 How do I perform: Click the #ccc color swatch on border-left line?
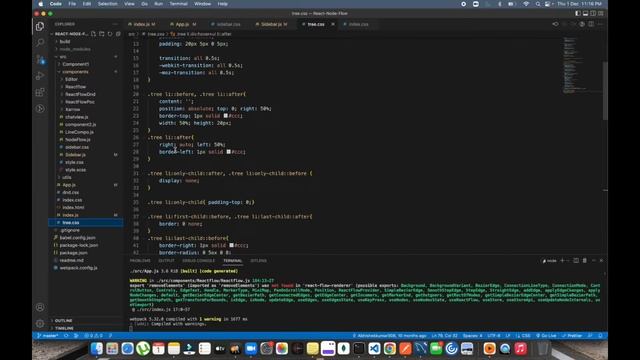(229, 152)
